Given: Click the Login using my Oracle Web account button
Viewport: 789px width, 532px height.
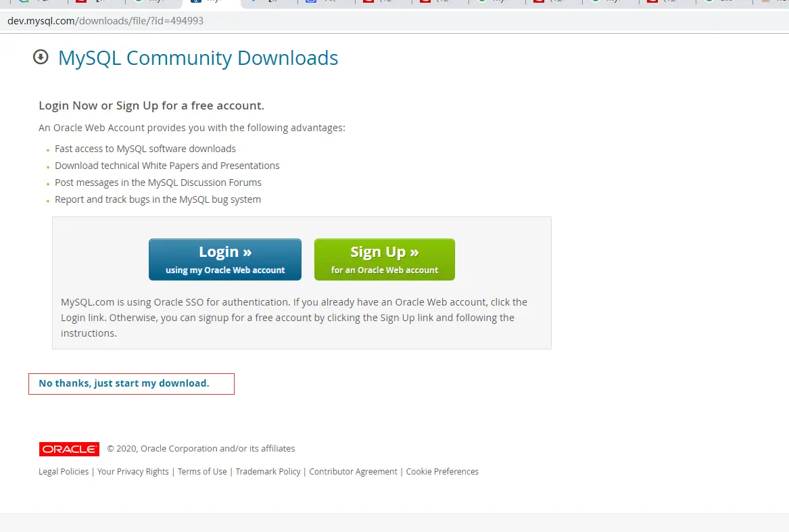Looking at the screenshot, I should click(x=225, y=259).
